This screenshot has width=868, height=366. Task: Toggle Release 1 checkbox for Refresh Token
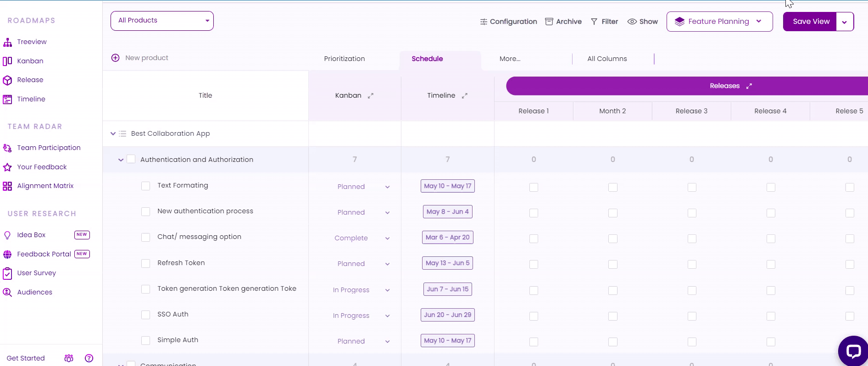click(x=534, y=265)
